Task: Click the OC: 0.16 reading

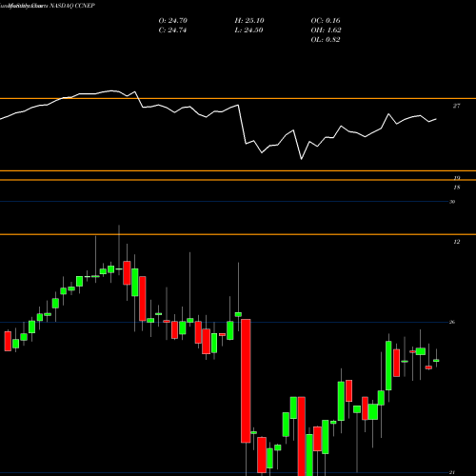Action: tap(326, 20)
